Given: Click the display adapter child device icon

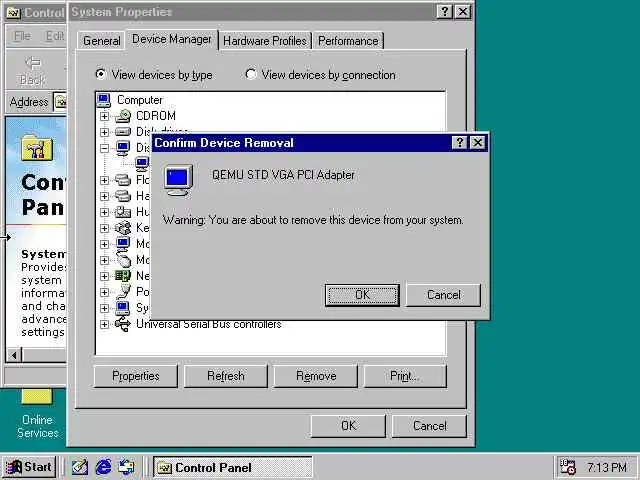Looking at the screenshot, I should coord(142,164).
